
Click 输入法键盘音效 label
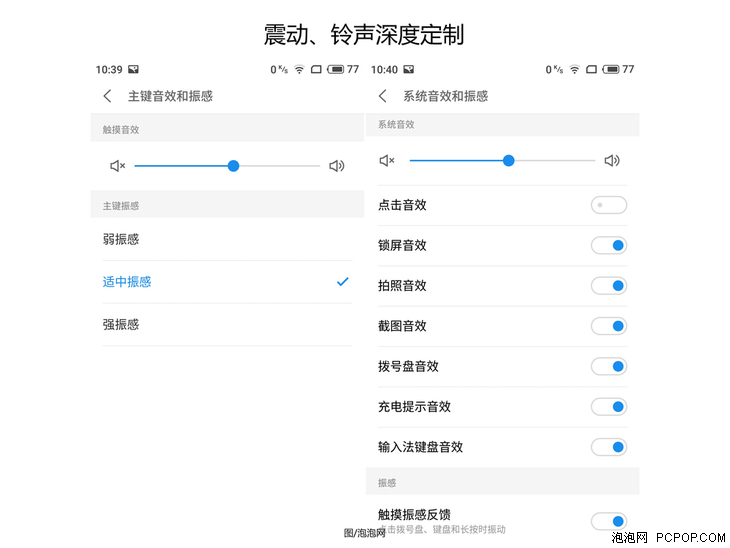pos(420,447)
